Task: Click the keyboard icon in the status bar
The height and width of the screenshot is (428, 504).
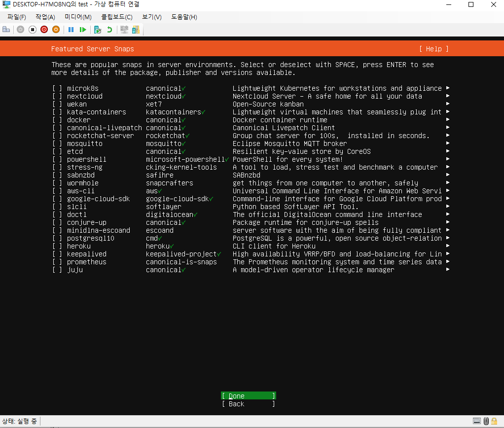Action: point(477,421)
